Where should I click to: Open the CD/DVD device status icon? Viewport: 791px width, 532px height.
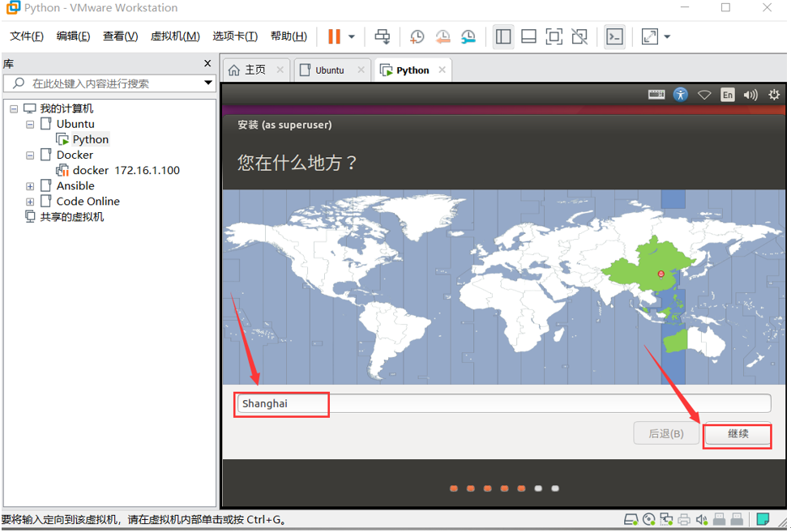[649, 519]
